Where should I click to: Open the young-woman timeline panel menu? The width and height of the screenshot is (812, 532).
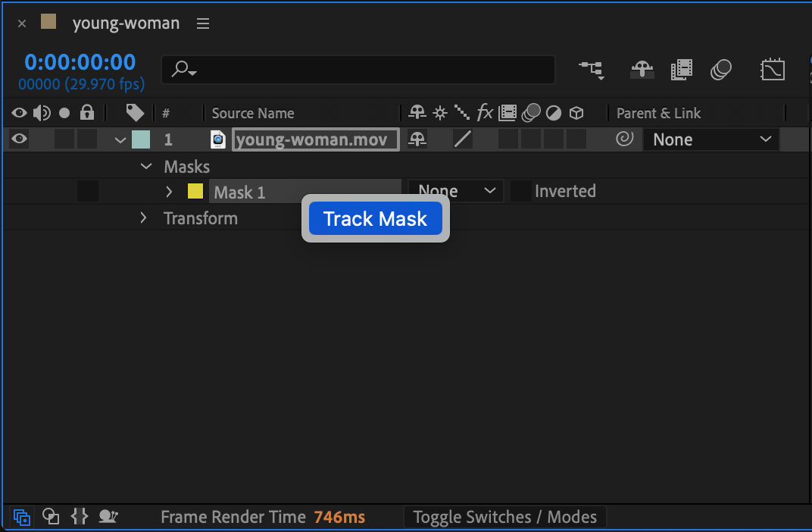coord(203,23)
